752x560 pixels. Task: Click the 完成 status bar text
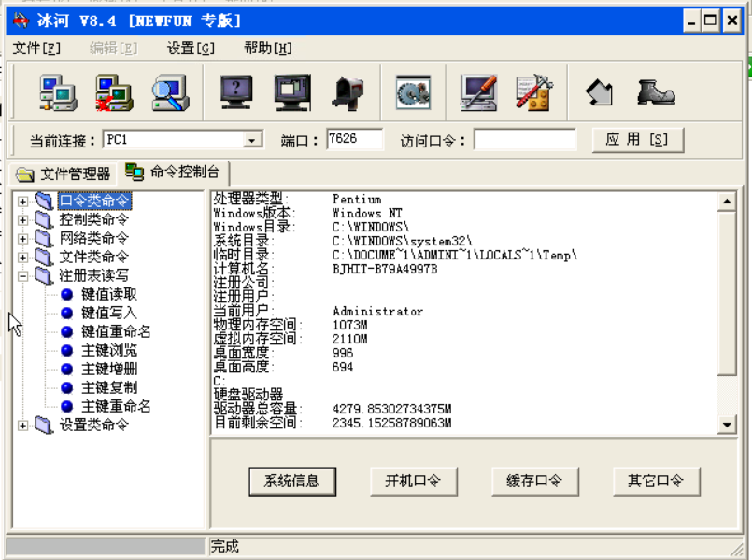[224, 546]
